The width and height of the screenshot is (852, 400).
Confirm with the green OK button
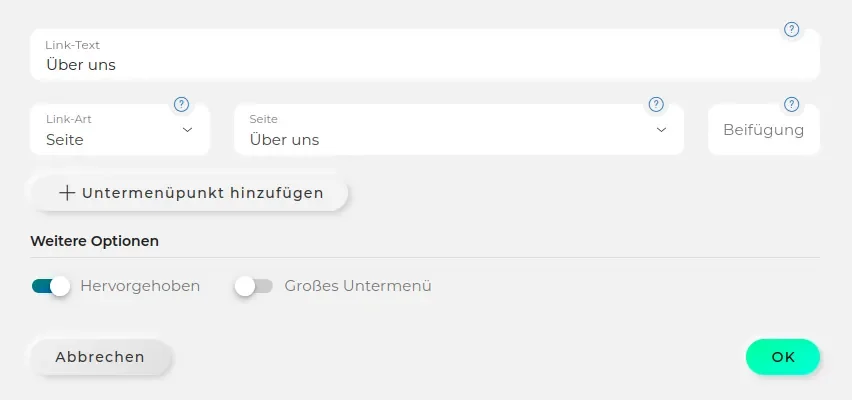(x=782, y=357)
